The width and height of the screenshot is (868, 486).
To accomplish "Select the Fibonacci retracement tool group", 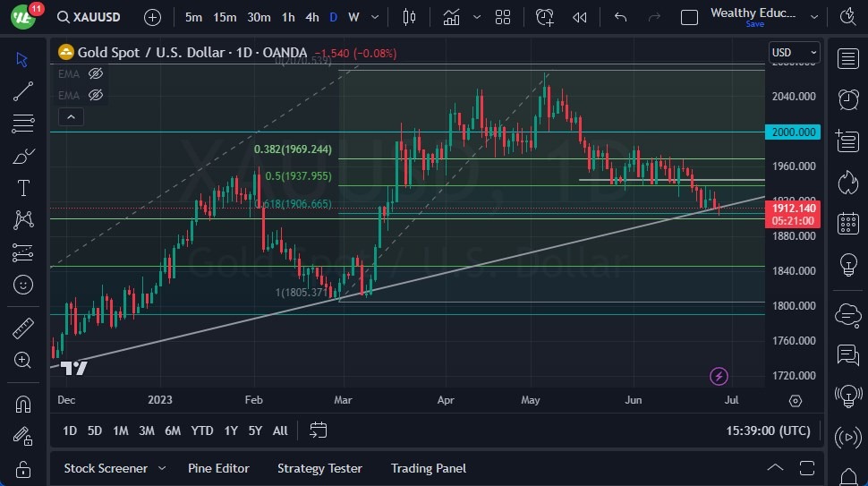I will pos(22,124).
